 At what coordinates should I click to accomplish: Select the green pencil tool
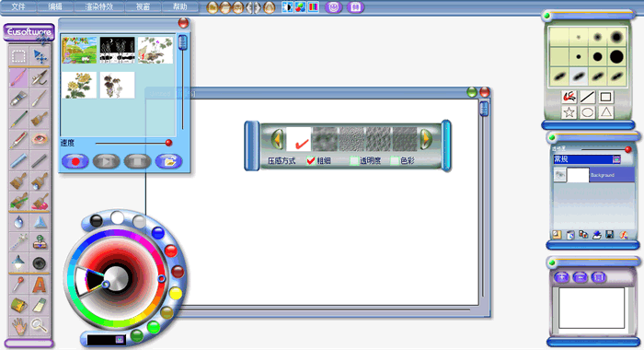[19, 119]
